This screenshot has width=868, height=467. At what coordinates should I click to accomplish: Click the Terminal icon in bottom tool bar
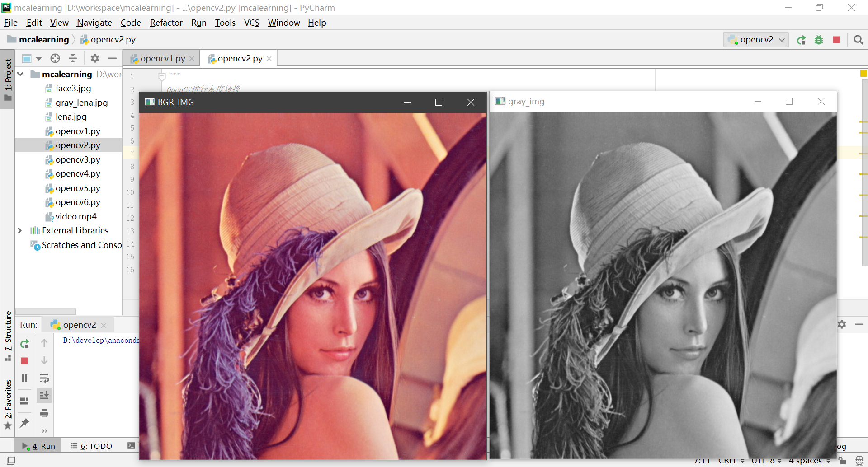point(131,446)
